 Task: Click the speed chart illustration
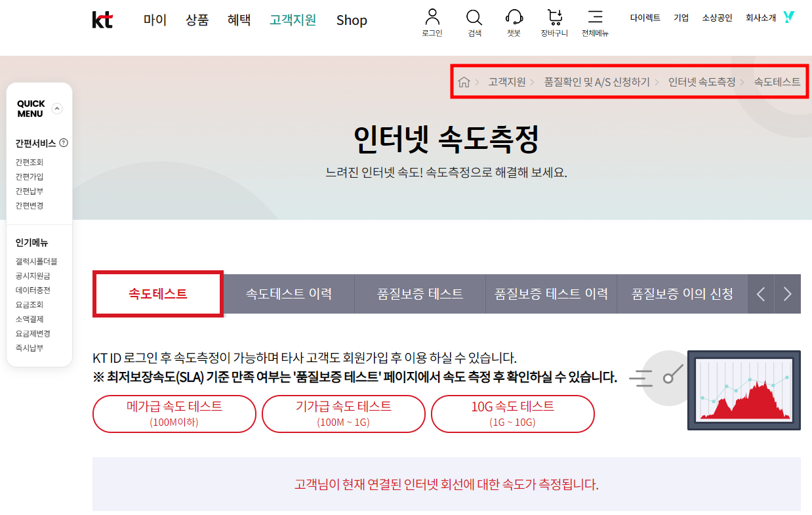744,390
